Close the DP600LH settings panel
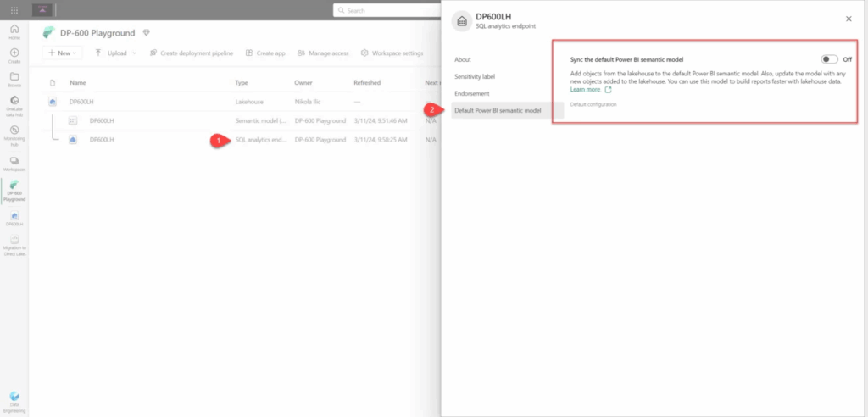This screenshot has height=417, width=868. (849, 19)
